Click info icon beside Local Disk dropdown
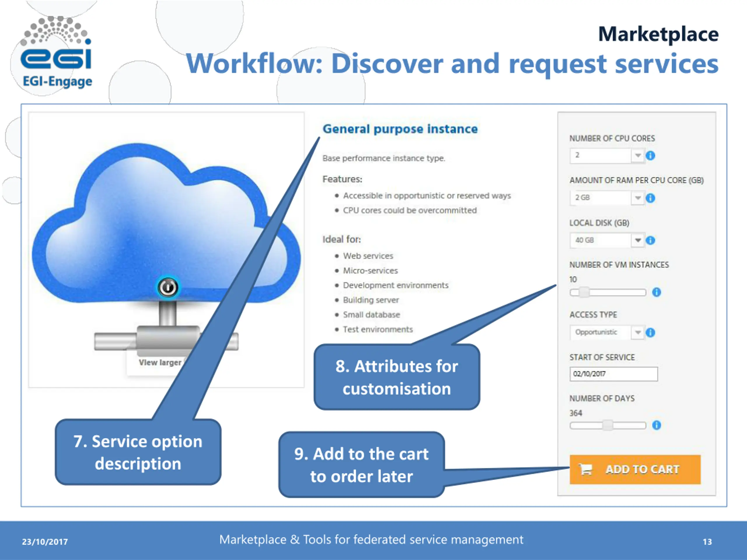Image resolution: width=747 pixels, height=560 pixels. pos(650,240)
